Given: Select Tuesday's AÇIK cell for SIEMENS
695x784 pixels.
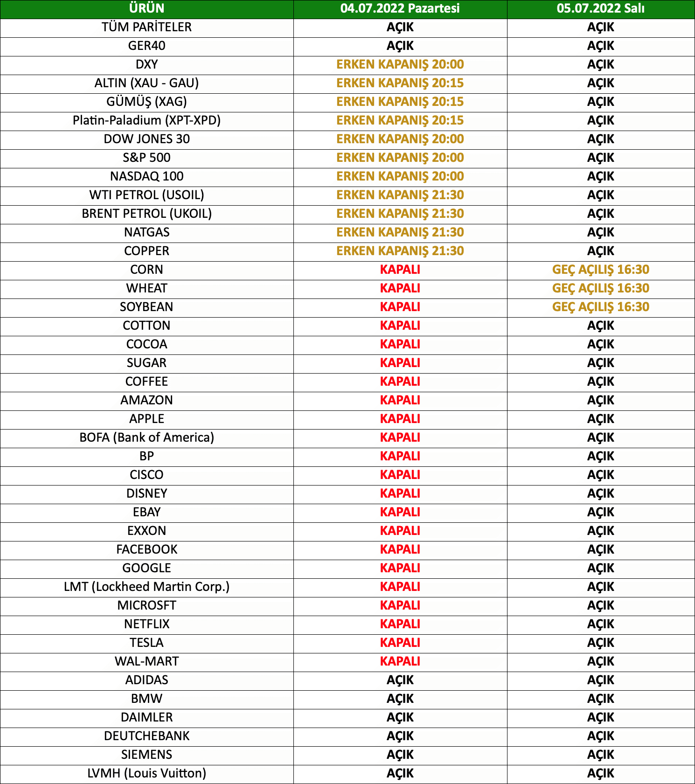Looking at the screenshot, I should click(600, 755).
